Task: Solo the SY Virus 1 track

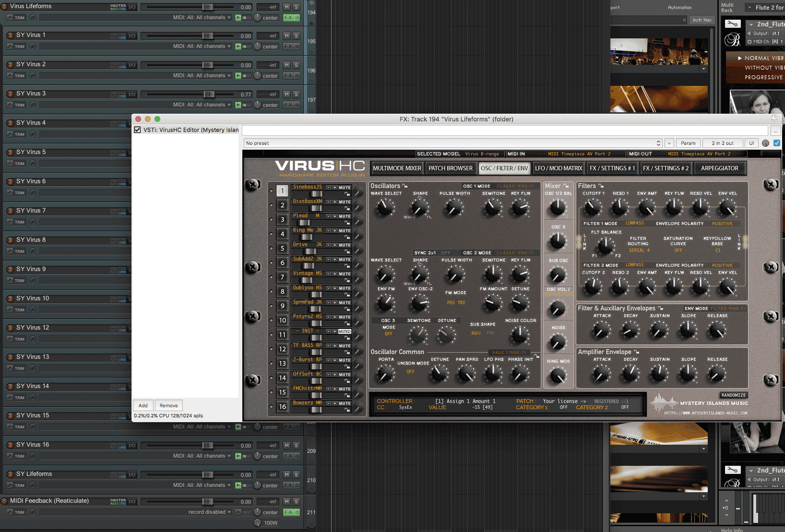Action: point(296,35)
